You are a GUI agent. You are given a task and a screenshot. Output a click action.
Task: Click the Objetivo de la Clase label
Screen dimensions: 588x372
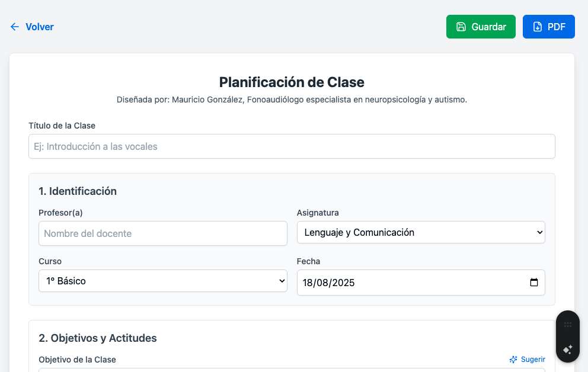click(x=77, y=360)
